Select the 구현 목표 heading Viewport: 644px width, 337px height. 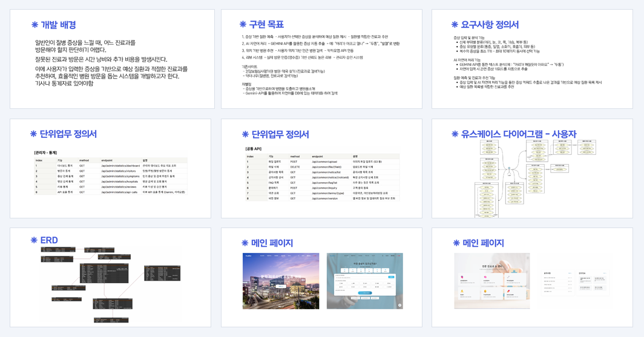tap(266, 25)
